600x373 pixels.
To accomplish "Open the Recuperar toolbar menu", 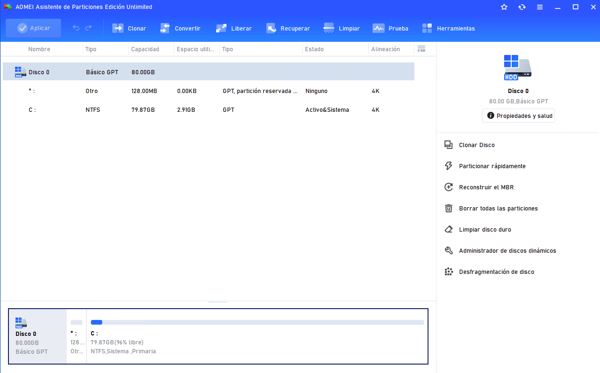I will [288, 28].
